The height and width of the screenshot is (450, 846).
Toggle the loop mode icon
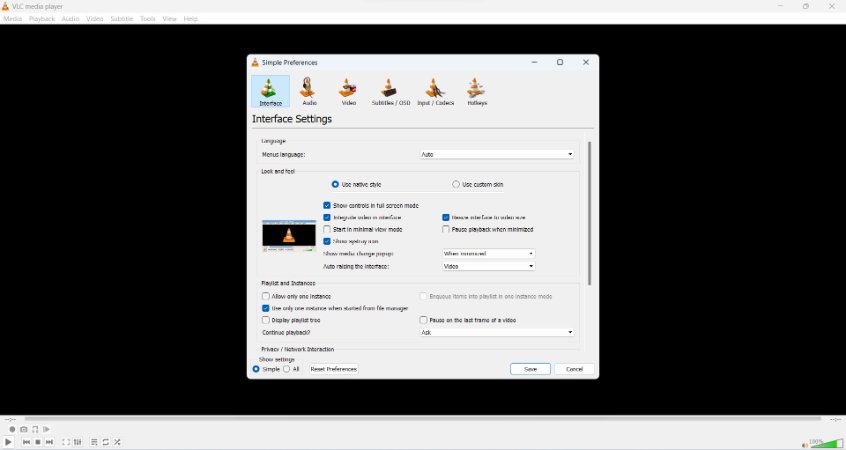pos(106,442)
